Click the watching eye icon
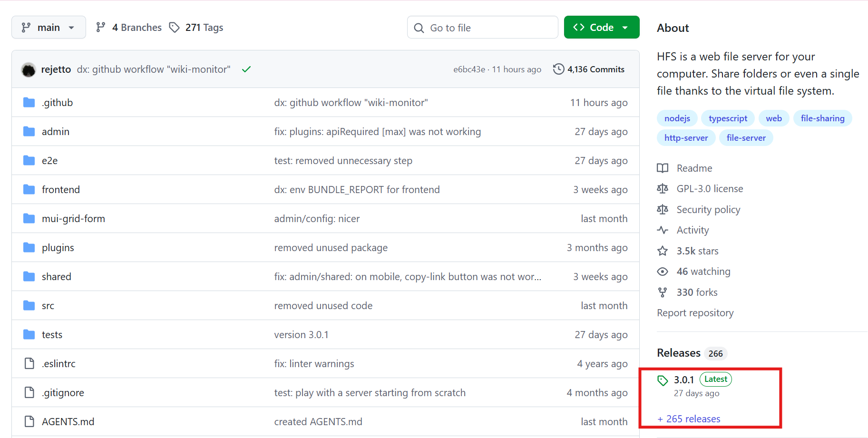868x438 pixels. 663,272
